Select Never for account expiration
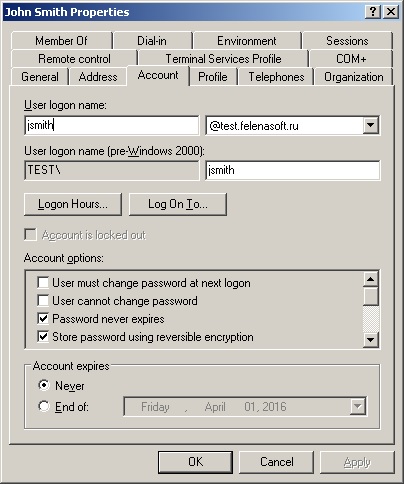This screenshot has width=404, height=484. pos(44,385)
